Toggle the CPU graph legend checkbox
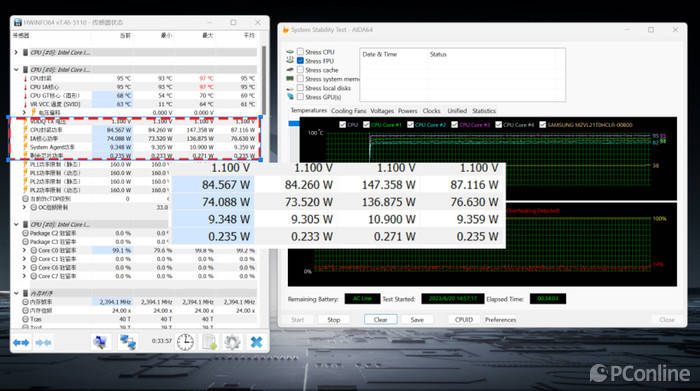The width and height of the screenshot is (700, 391). (342, 125)
